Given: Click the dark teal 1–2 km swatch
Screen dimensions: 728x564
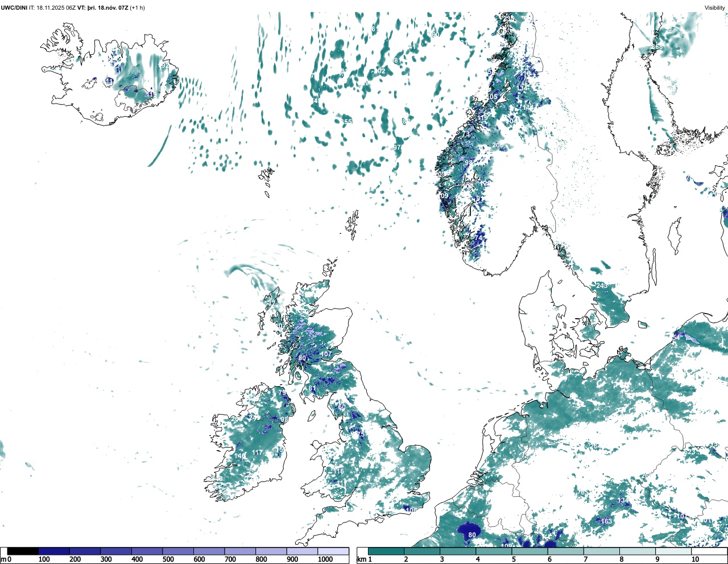Looking at the screenshot, I should click(386, 551).
